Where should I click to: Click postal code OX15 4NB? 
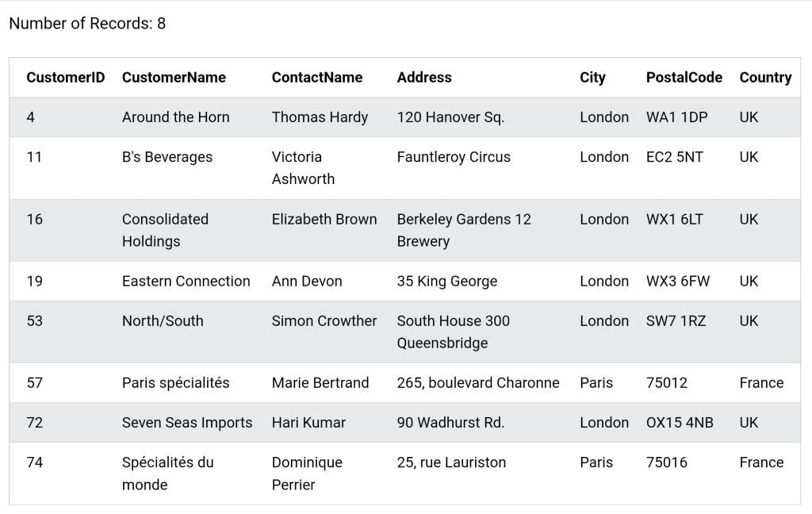pyautogui.click(x=680, y=422)
